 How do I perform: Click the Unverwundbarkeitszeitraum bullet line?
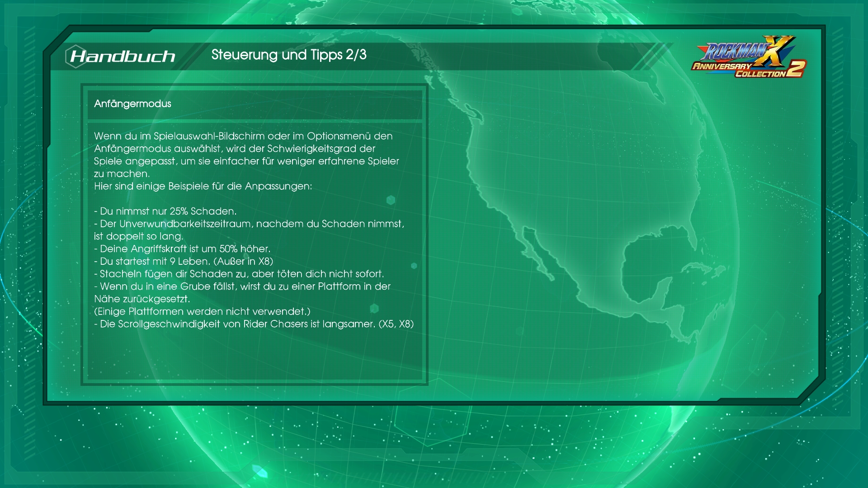249,224
